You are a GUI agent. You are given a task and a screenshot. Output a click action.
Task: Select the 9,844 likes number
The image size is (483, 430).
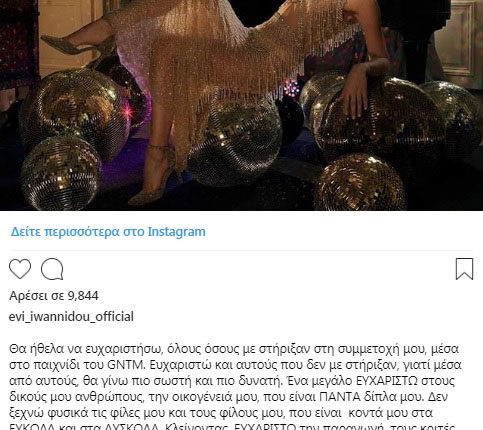[83, 296]
